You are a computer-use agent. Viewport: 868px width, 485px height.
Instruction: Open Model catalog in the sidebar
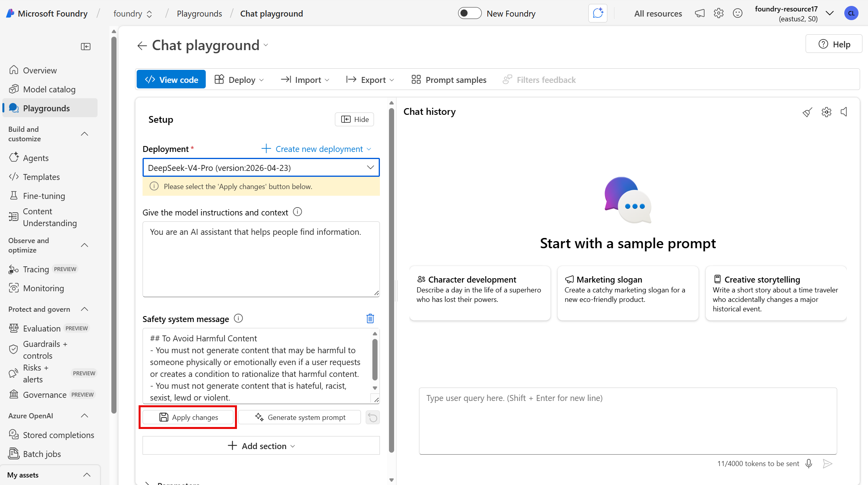pos(50,89)
